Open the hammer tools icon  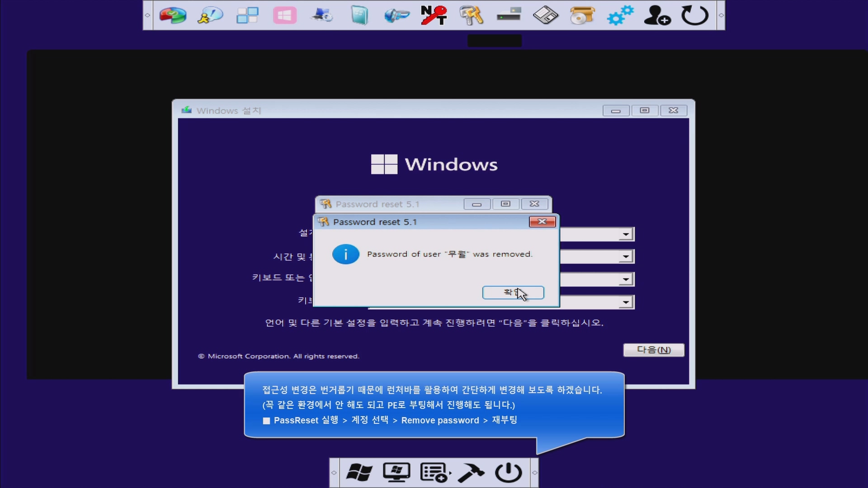(x=471, y=473)
